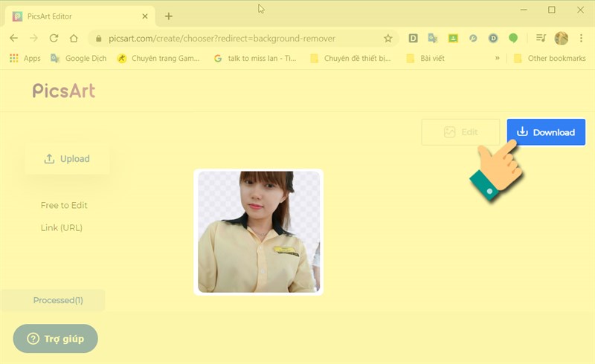Image resolution: width=595 pixels, height=364 pixels.
Task: Go back to the previous page
Action: click(x=13, y=38)
